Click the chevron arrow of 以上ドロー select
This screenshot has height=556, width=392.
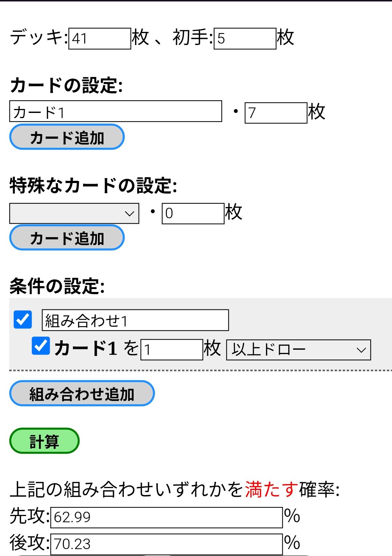tap(361, 350)
